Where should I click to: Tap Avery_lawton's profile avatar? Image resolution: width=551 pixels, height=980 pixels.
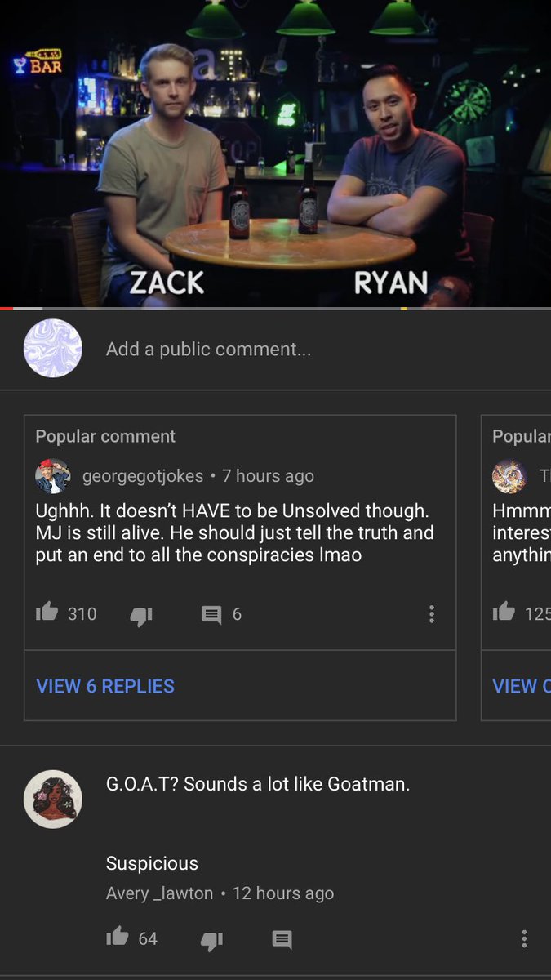53,800
